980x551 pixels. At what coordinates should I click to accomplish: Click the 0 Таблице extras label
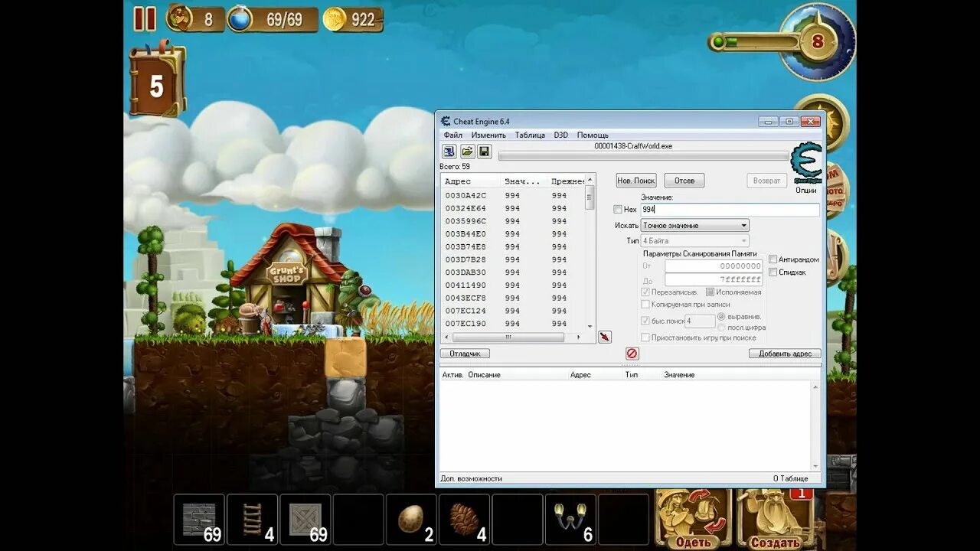(x=790, y=478)
